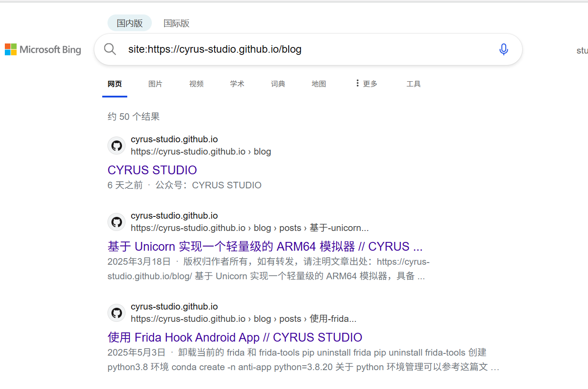Click GitHub favicon of Frida Hook result

[116, 313]
